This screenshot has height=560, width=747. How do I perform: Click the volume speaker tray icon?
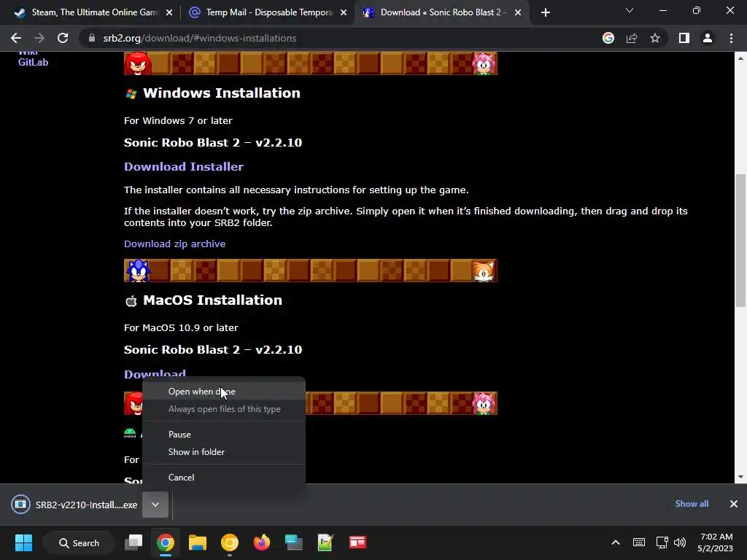pos(680,542)
